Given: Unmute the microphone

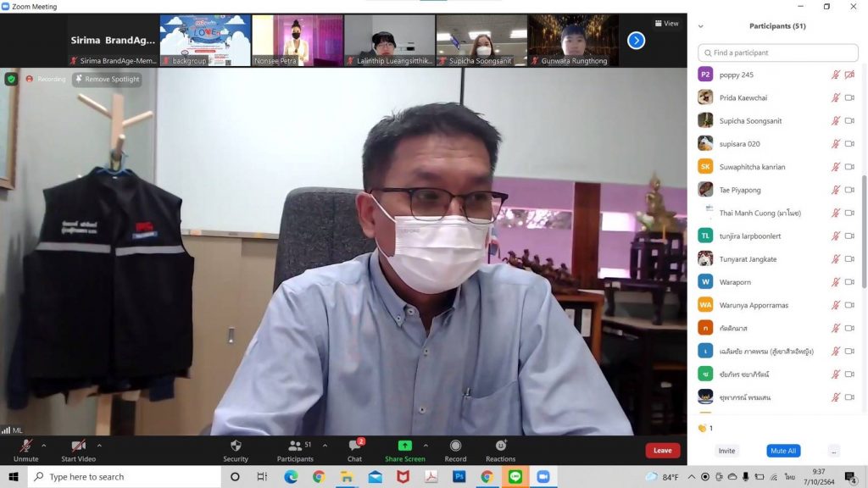Looking at the screenshot, I should [x=26, y=446].
